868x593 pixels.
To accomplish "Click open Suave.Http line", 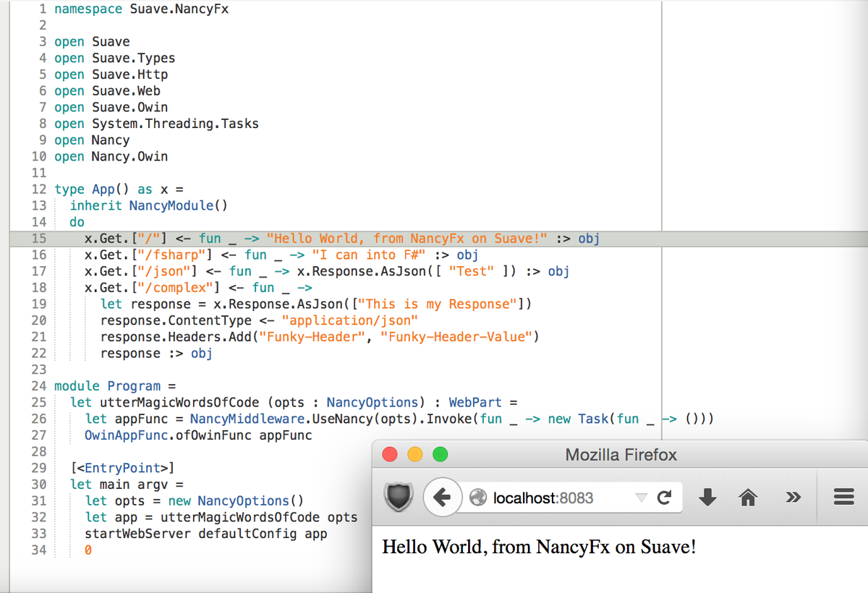I will pos(111,74).
